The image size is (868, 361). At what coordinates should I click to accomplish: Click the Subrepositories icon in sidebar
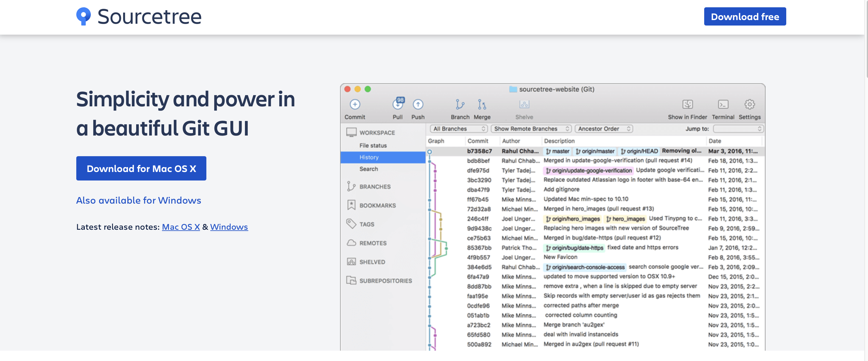pyautogui.click(x=351, y=280)
